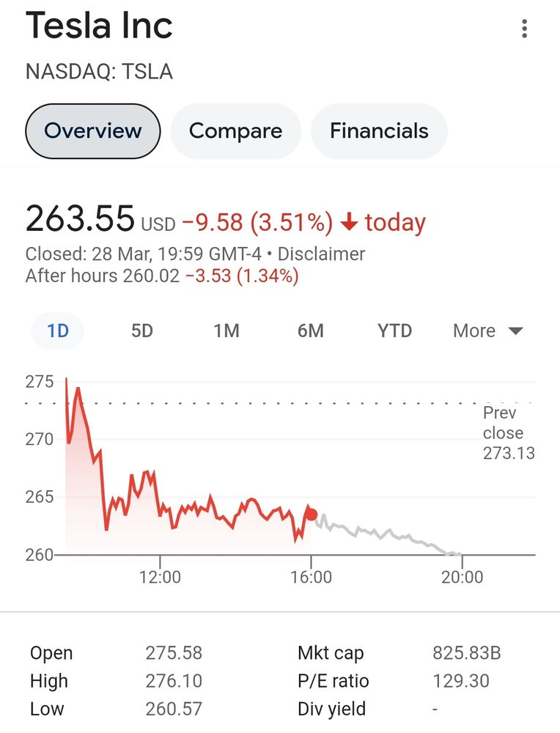Viewport: 560px width, 733px height.
Task: Click the dropdown arrow next to More
Action: point(515,331)
